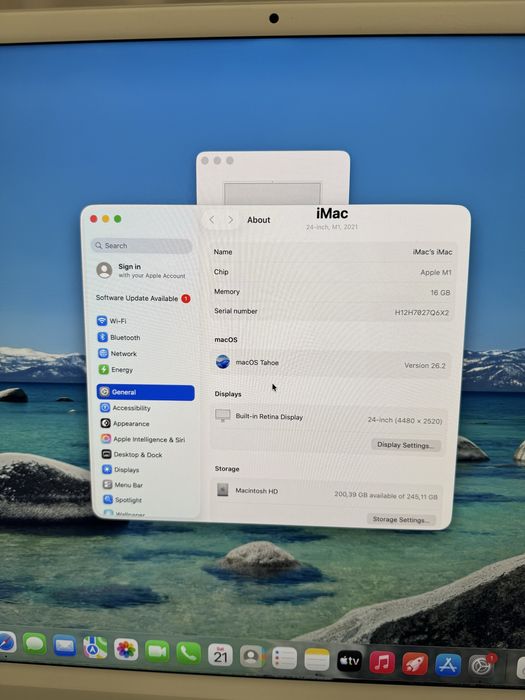Viewport: 525px width, 700px height.
Task: Open Spotlight settings in sidebar
Action: tap(122, 500)
